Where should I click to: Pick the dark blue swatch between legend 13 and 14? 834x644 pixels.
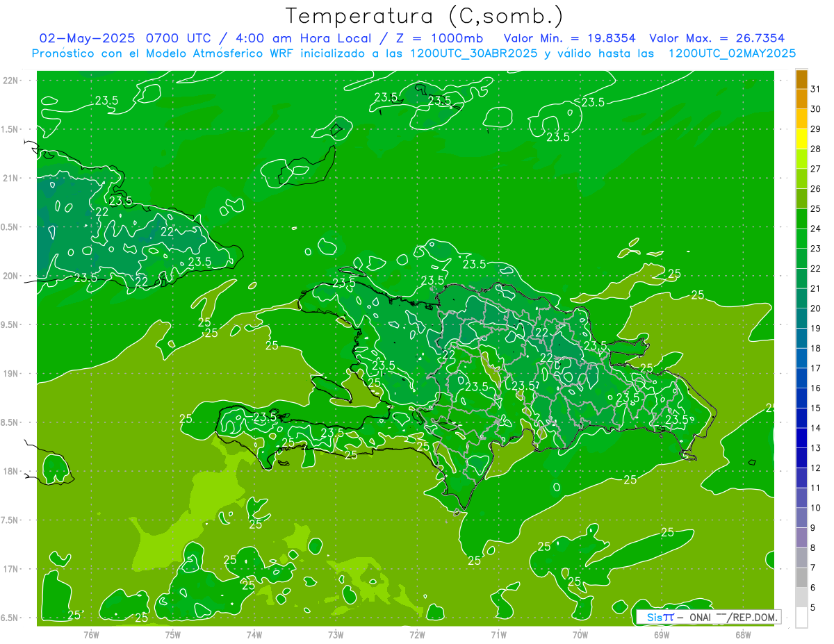tap(801, 438)
